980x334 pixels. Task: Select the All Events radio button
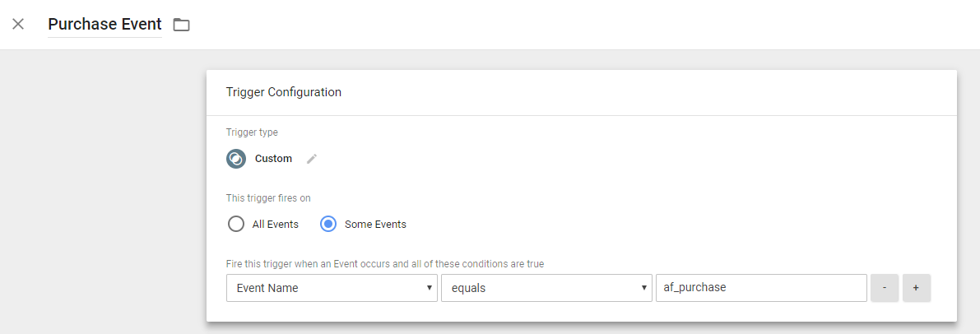click(236, 224)
